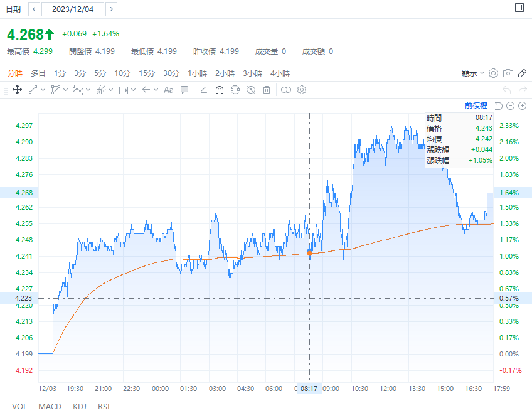Open the MACD indicator
532x418 pixels.
pos(50,407)
